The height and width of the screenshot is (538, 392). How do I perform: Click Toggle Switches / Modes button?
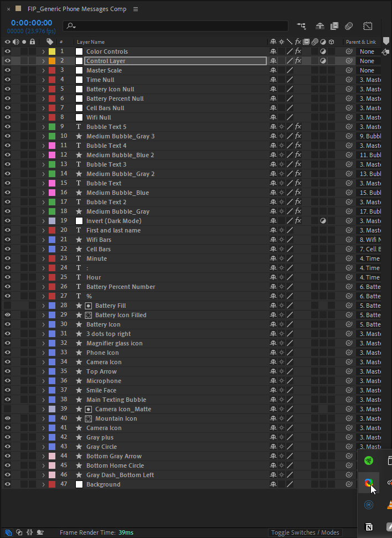click(x=305, y=532)
